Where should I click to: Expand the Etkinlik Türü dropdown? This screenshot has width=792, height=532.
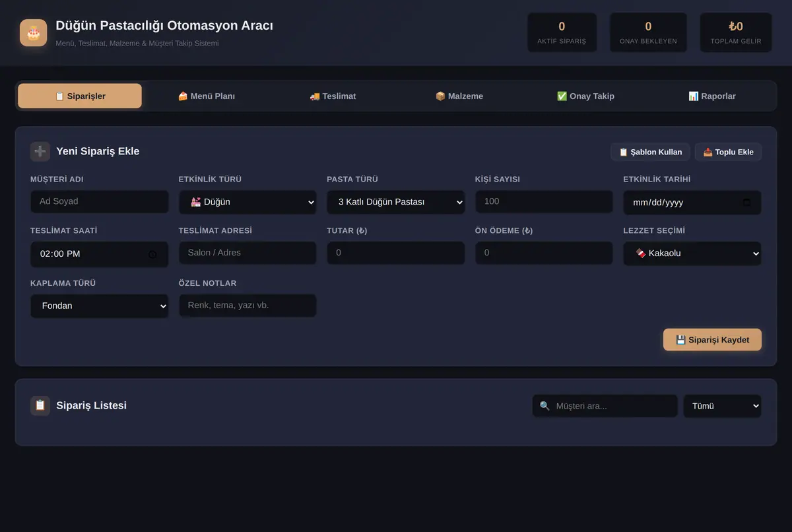click(247, 202)
